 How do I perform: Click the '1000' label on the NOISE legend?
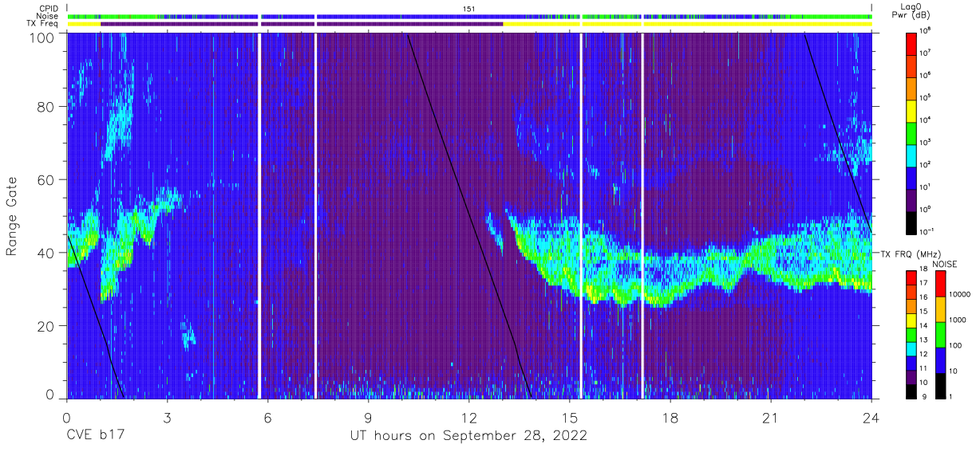[x=958, y=321]
